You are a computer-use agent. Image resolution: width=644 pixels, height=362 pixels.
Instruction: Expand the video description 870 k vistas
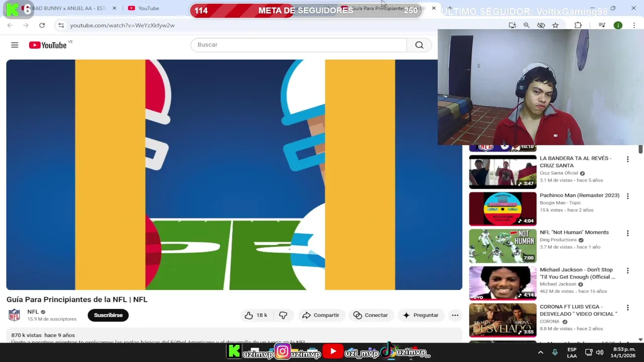coord(234,337)
